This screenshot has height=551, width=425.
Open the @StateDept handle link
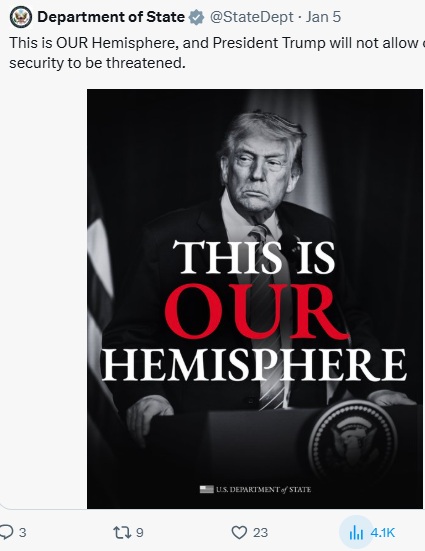(251, 17)
